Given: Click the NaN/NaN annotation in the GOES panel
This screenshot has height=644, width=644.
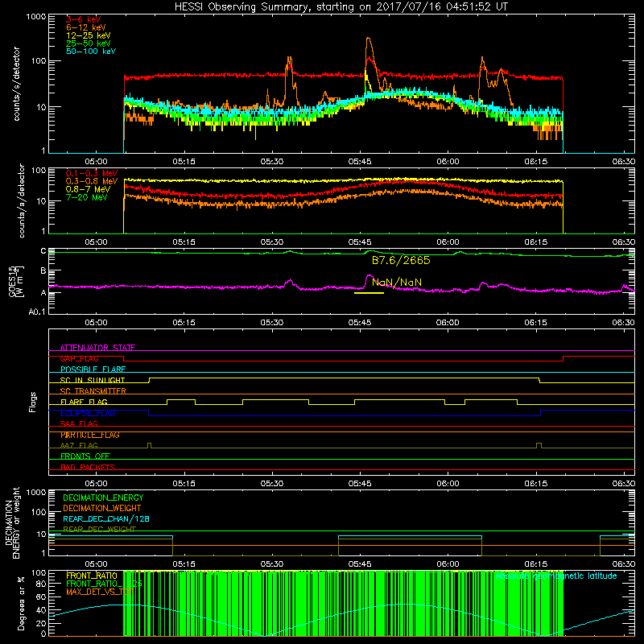Looking at the screenshot, I should click(397, 283).
